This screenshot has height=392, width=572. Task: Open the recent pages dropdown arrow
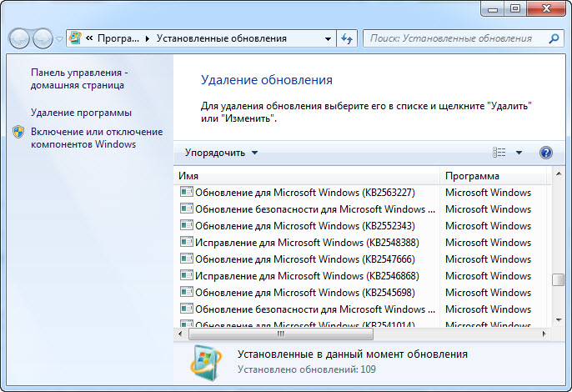pyautogui.click(x=59, y=39)
